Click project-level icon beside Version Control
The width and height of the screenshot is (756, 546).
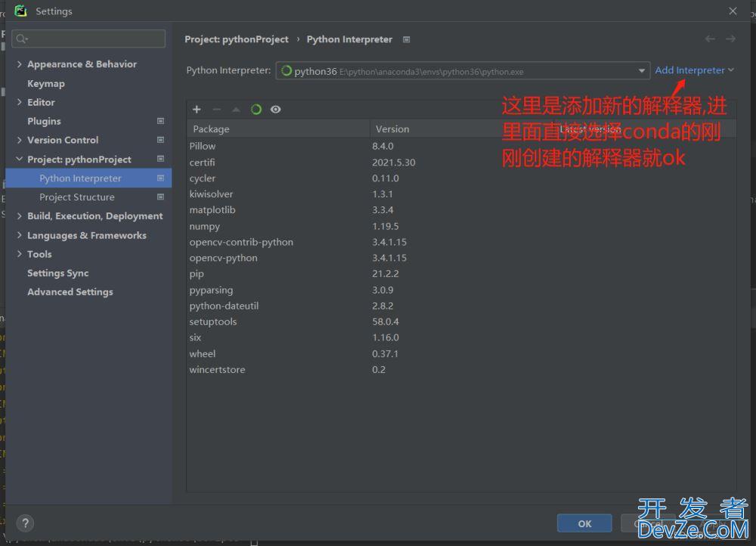click(160, 140)
